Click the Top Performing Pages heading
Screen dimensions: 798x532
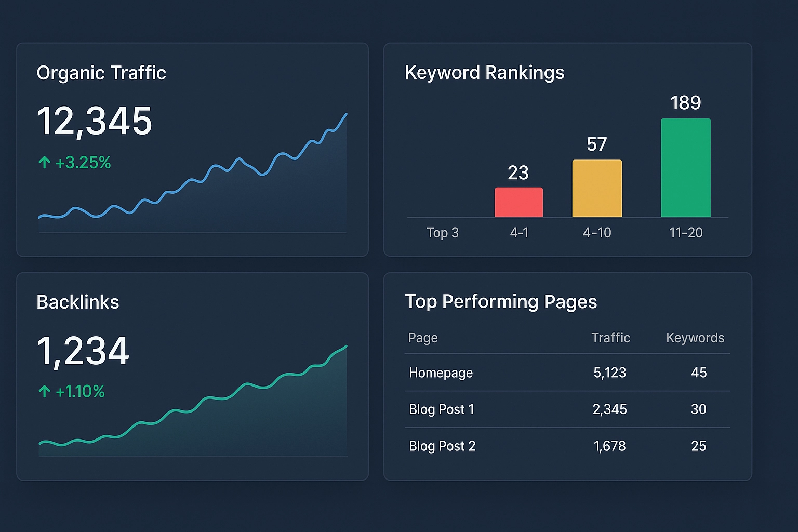501,302
